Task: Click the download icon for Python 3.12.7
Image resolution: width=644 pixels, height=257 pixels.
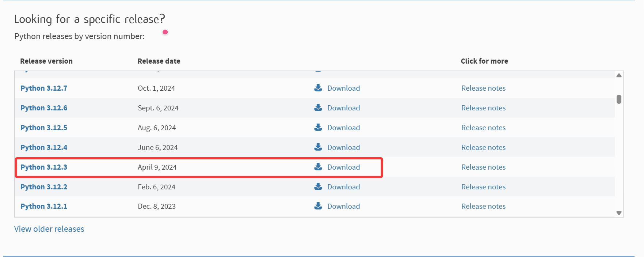Action: point(318,88)
